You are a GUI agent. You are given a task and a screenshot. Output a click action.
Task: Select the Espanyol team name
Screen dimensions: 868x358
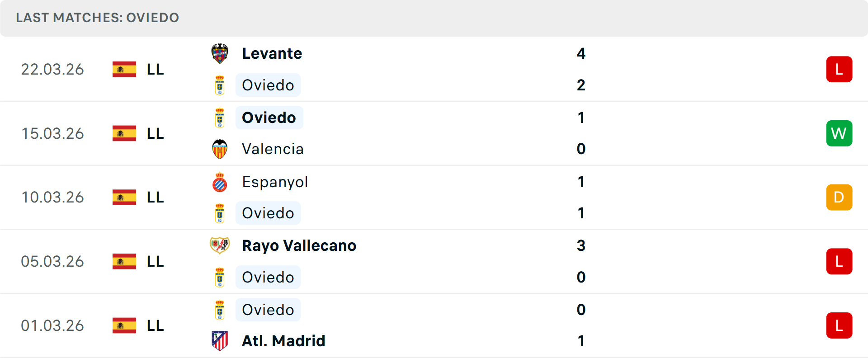pos(275,182)
